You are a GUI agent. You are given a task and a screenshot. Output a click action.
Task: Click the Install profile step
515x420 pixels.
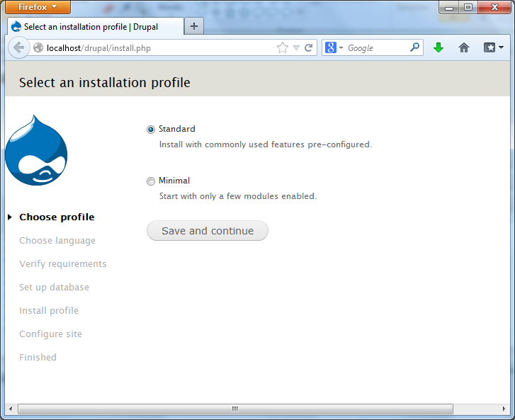point(49,311)
